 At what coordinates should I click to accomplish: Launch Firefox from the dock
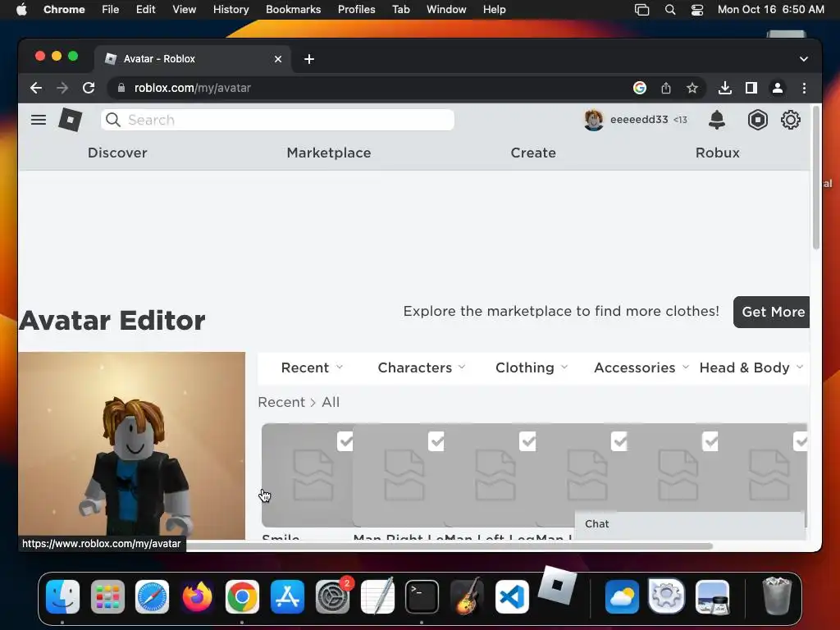click(x=197, y=596)
